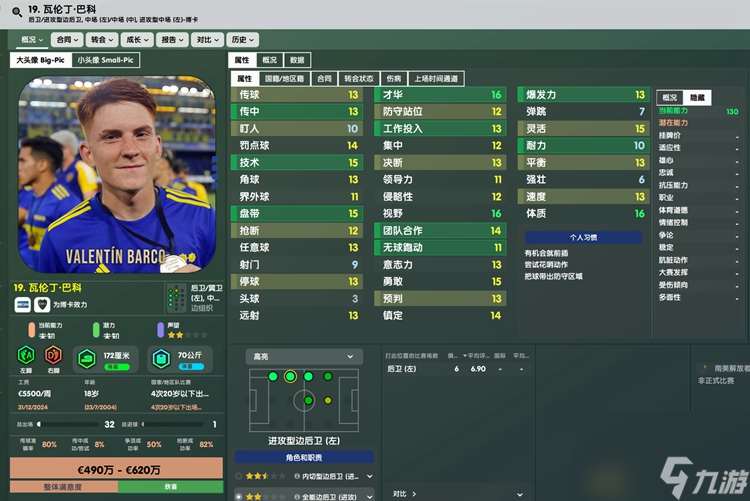Click the green left foot icon

[26, 356]
